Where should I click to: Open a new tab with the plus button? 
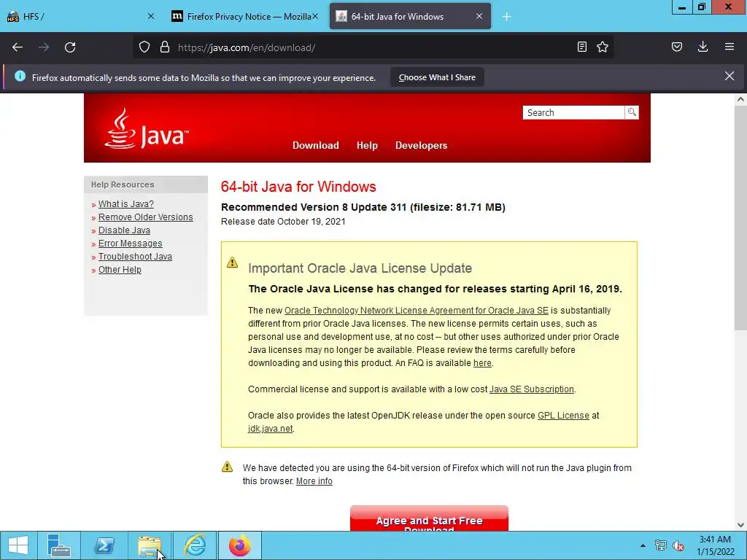pos(506,17)
